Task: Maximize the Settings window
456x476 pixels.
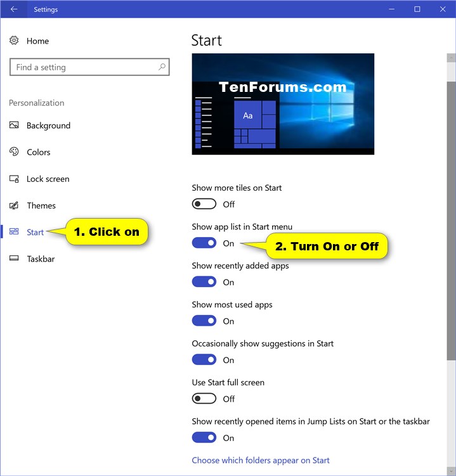Action: (x=417, y=9)
